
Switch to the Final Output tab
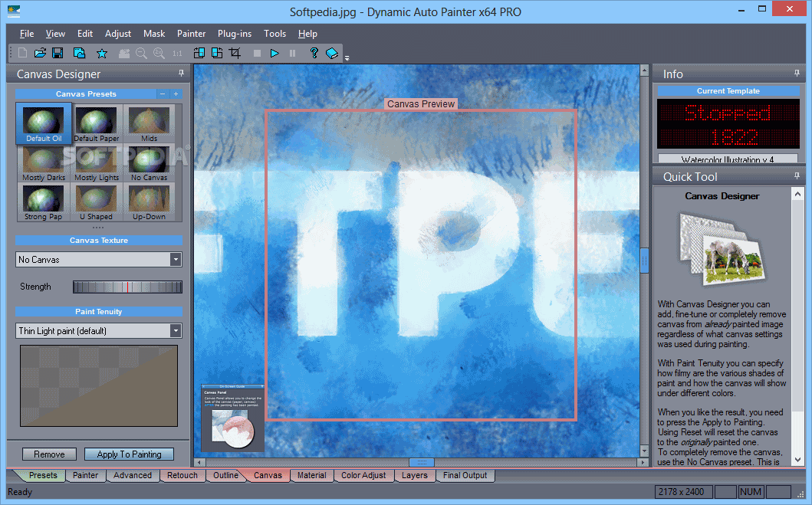click(x=465, y=476)
